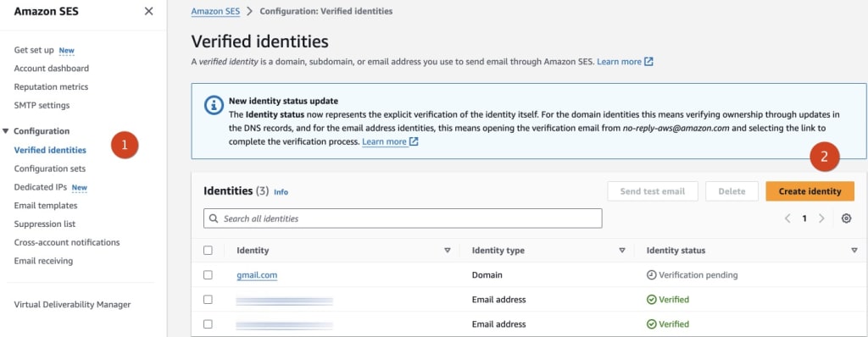Screen dimensions: 868x337
Task: Click Verification pending status text
Action: click(x=698, y=275)
